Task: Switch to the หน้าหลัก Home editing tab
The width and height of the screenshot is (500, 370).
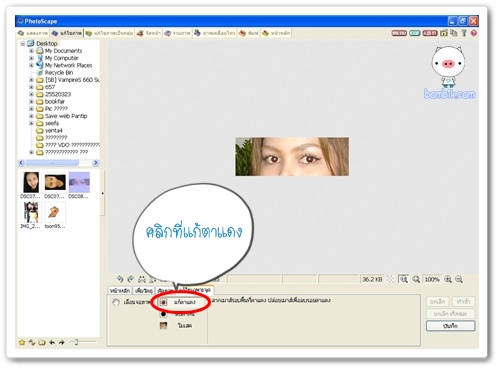Action: [x=120, y=291]
